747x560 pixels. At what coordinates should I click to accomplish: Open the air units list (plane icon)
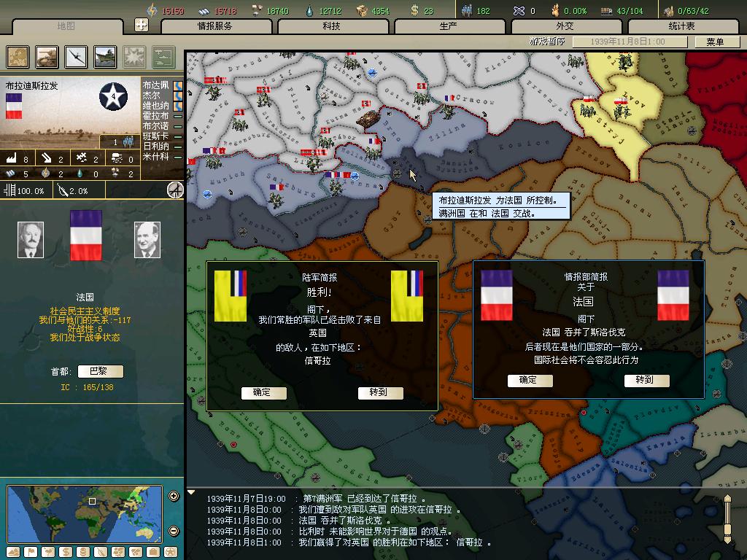[x=76, y=57]
